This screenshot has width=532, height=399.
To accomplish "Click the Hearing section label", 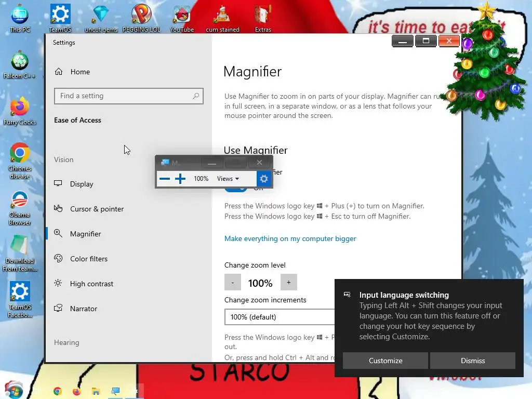I will [x=66, y=342].
